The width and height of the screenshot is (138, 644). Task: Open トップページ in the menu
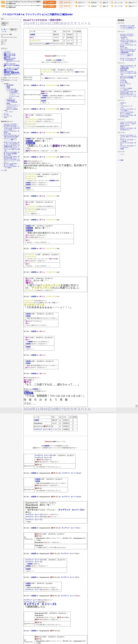pos(7,51)
